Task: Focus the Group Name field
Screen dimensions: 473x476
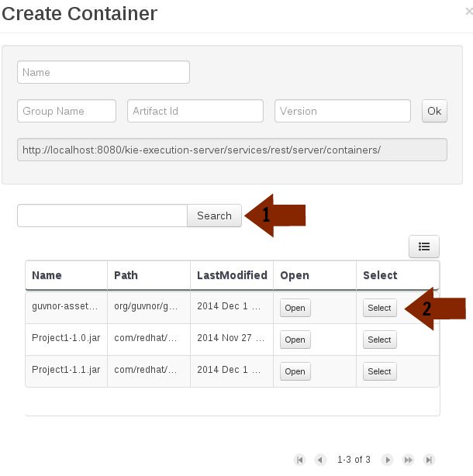Action: pos(67,111)
